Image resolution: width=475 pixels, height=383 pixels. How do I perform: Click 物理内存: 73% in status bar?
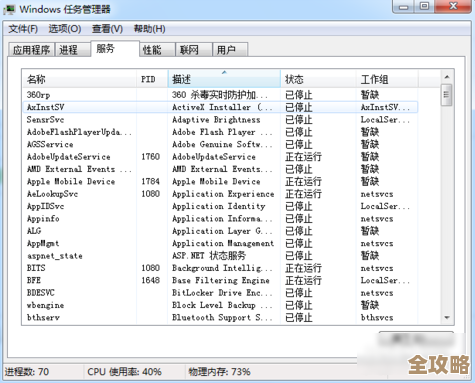[x=219, y=372]
